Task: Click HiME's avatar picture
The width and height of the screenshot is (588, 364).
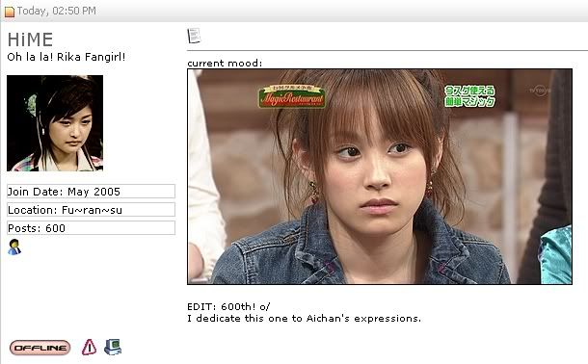Action: click(55, 123)
